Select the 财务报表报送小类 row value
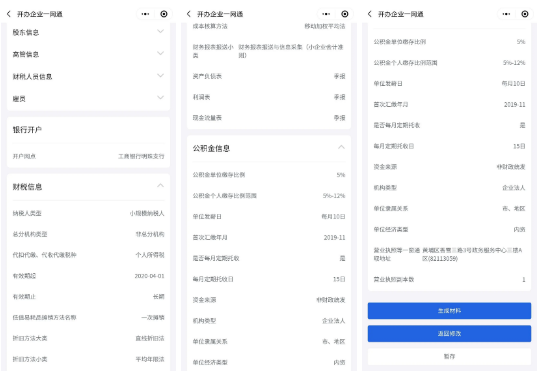 pyautogui.click(x=291, y=51)
